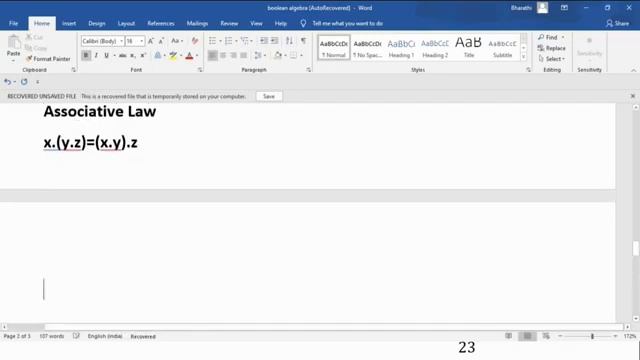640x360 pixels.
Task: Switch to the Design tab
Action: click(x=97, y=24)
